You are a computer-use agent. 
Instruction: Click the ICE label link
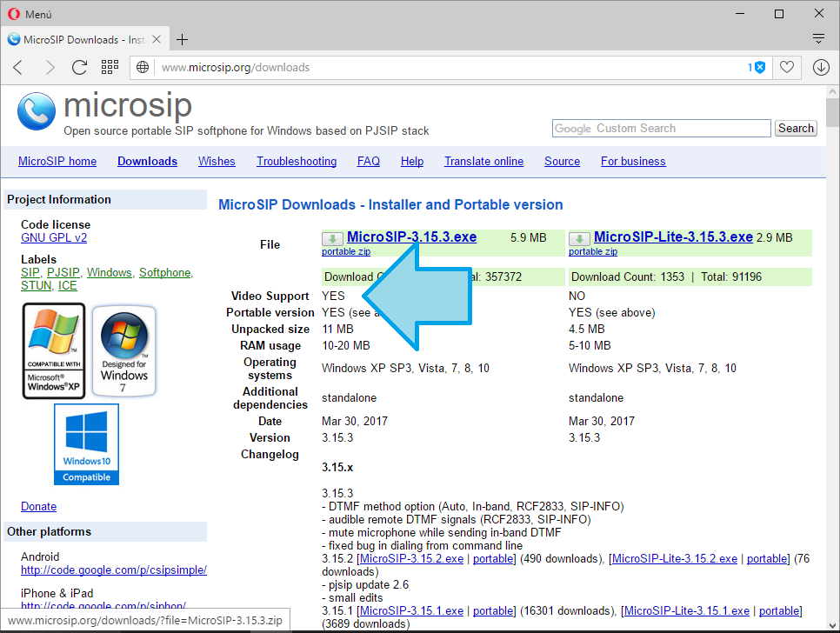(68, 285)
